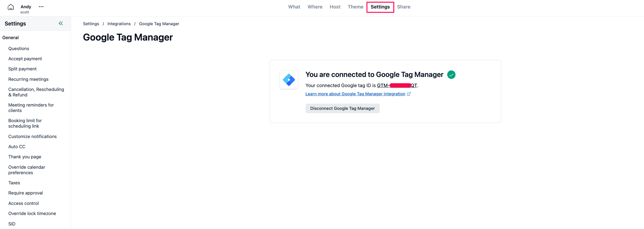Image resolution: width=644 pixels, height=229 pixels.
Task: Open Accept payment settings
Action: pyautogui.click(x=25, y=59)
